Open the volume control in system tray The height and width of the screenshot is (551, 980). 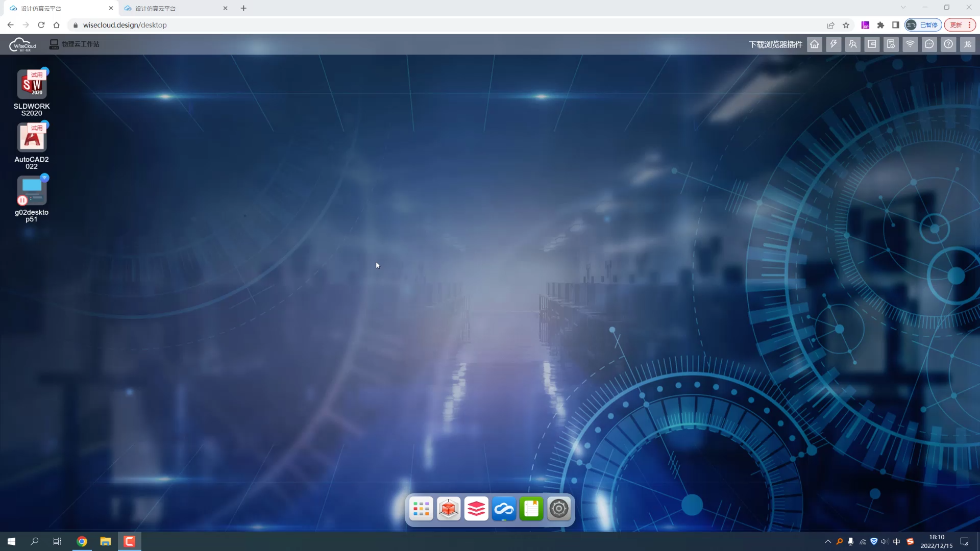click(x=885, y=542)
